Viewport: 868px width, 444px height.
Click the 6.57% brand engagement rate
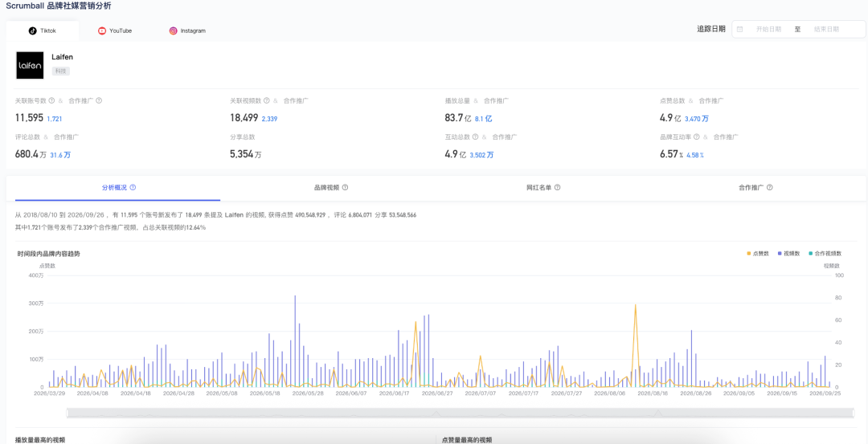point(671,154)
